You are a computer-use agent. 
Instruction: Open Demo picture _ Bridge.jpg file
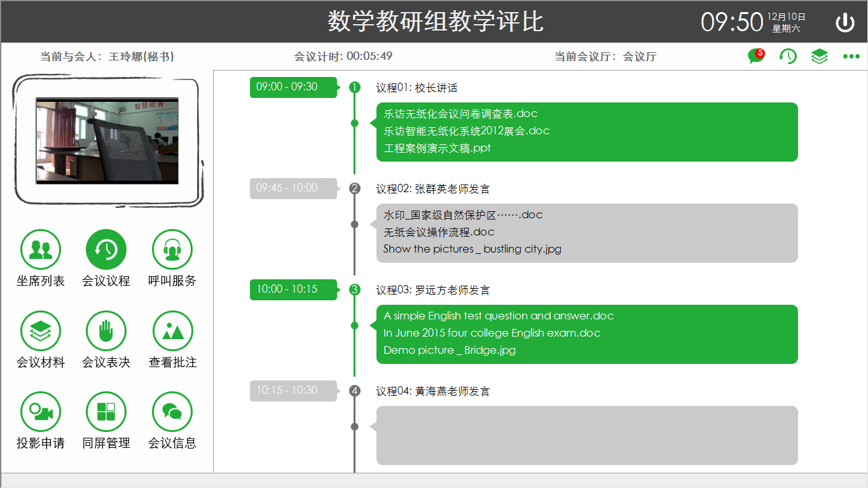[450, 351]
